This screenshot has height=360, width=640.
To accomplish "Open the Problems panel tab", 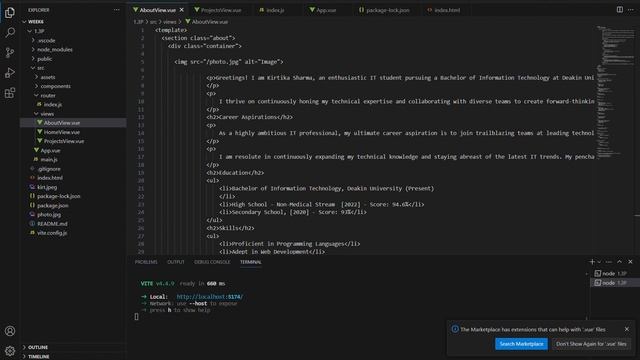I will coord(146,262).
